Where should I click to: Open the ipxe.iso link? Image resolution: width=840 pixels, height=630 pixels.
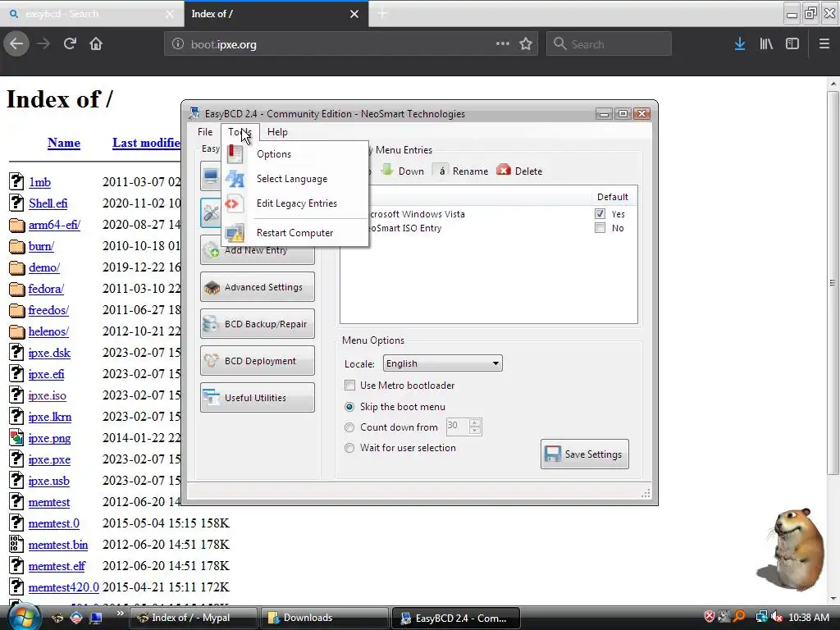47,396
